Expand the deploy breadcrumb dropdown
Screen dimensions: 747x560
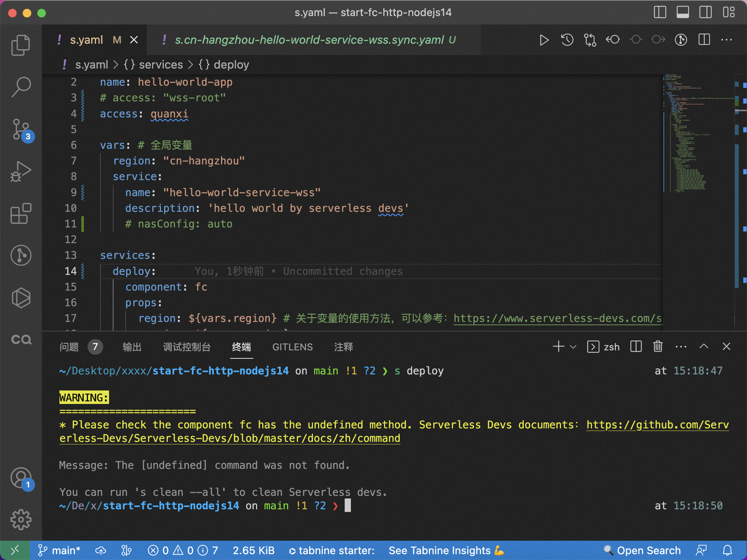pos(232,65)
